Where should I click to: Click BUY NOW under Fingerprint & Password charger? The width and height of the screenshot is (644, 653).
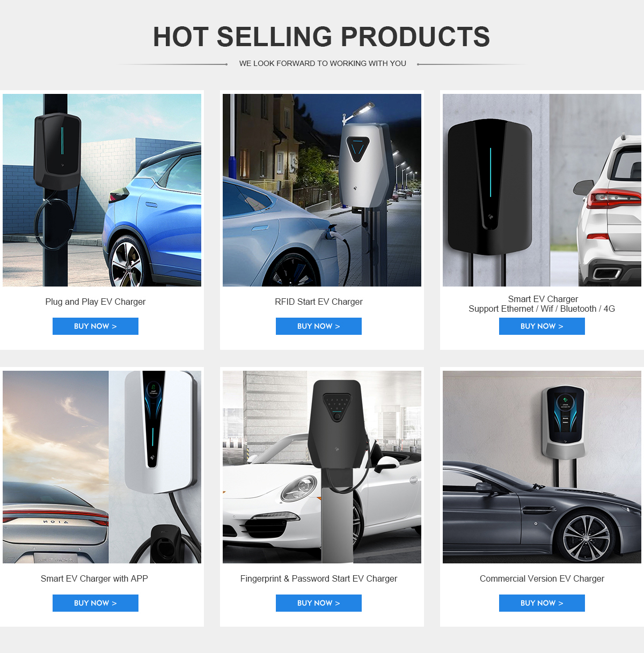(319, 603)
